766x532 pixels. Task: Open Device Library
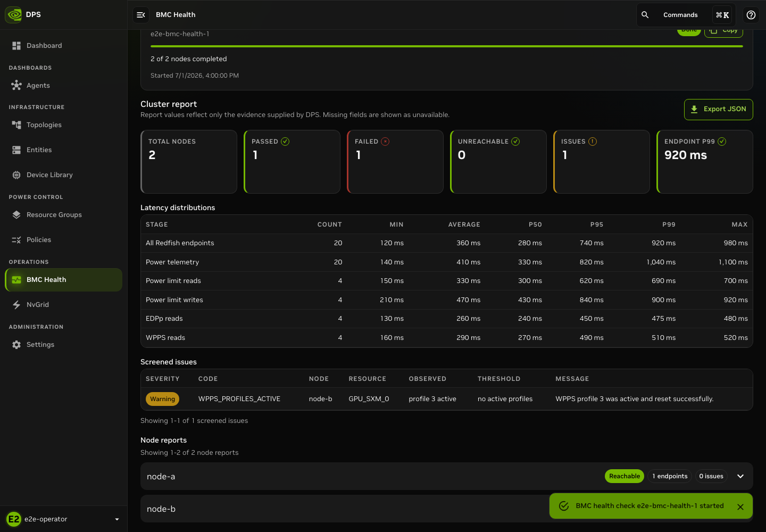[63, 175]
